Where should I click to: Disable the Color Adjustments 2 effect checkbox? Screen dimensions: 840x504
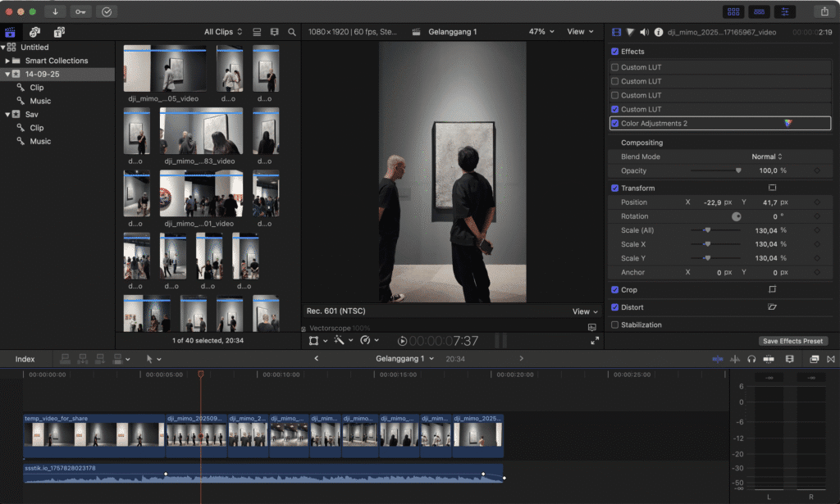615,123
